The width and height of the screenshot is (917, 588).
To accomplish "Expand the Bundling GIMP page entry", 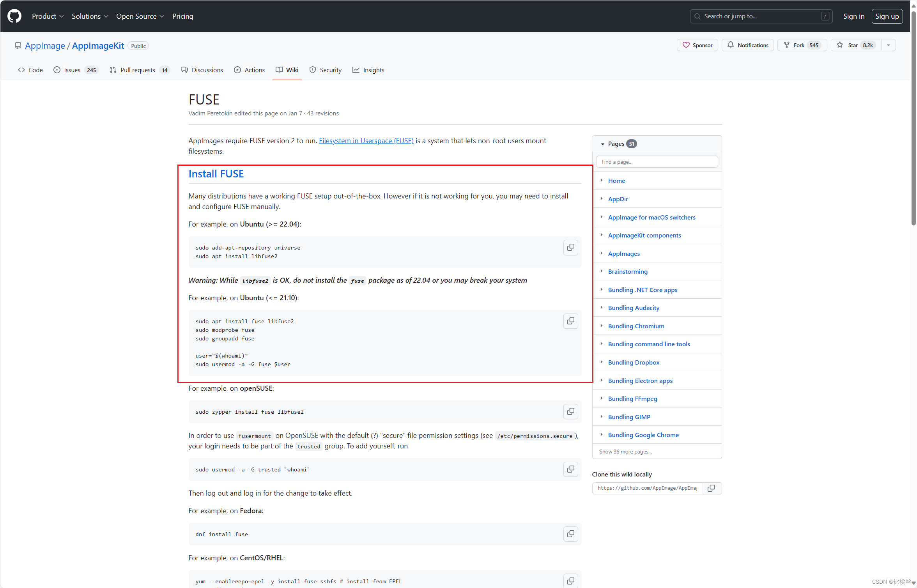I will (x=602, y=417).
